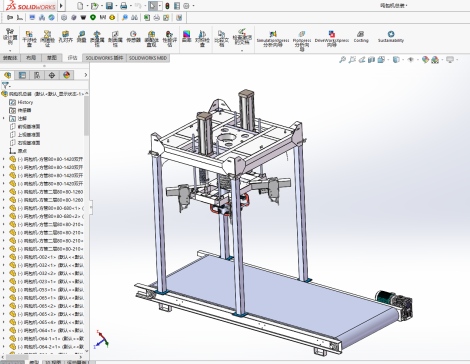Screen dimensions: 470x364
Task: Switch to the DimXpertManager crosshair tab
Action: [52, 75]
